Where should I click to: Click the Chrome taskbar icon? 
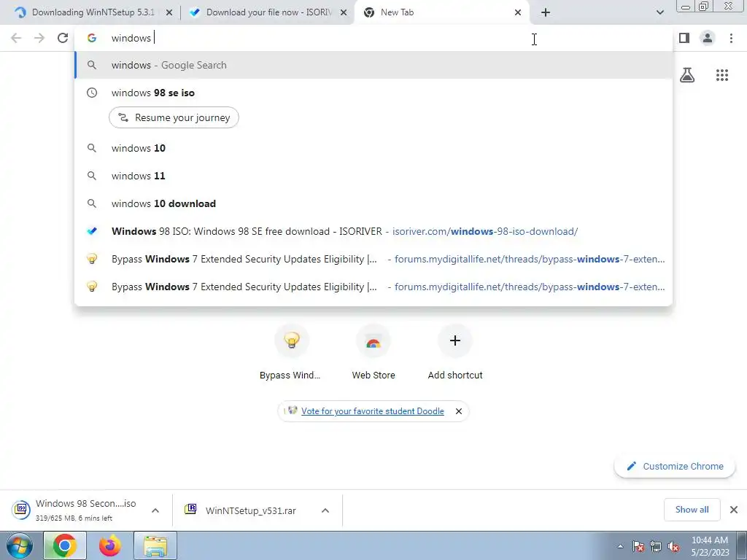65,545
